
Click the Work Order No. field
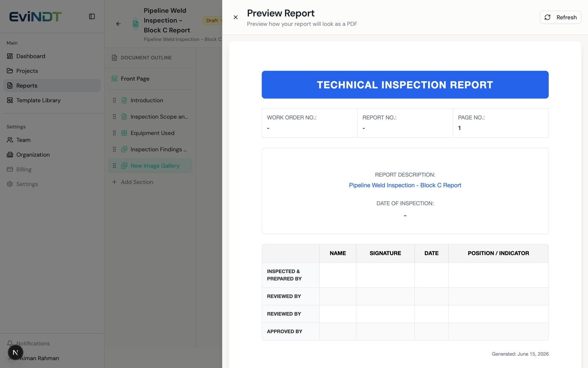pos(309,123)
